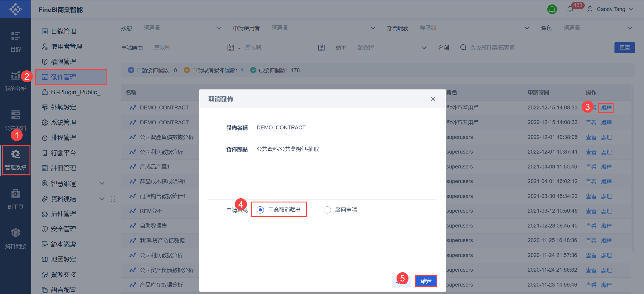
Task: Open calendar picker for start 申請時間
Action: tap(231, 47)
